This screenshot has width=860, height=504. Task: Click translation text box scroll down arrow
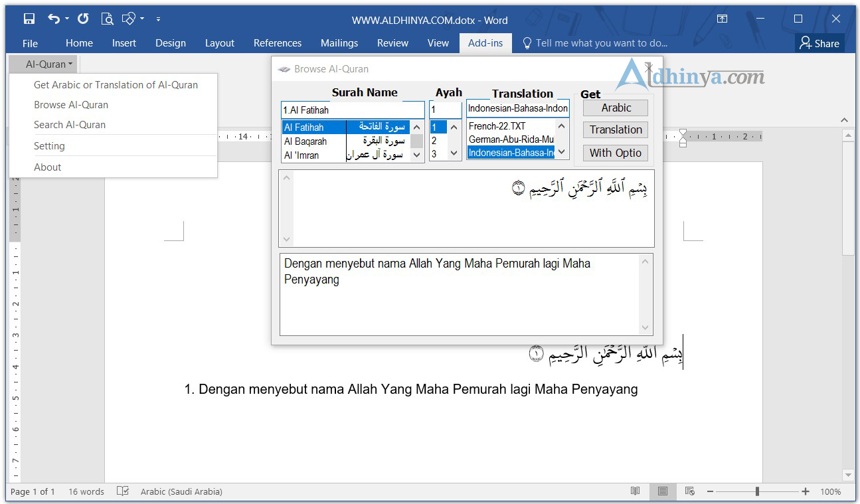645,327
